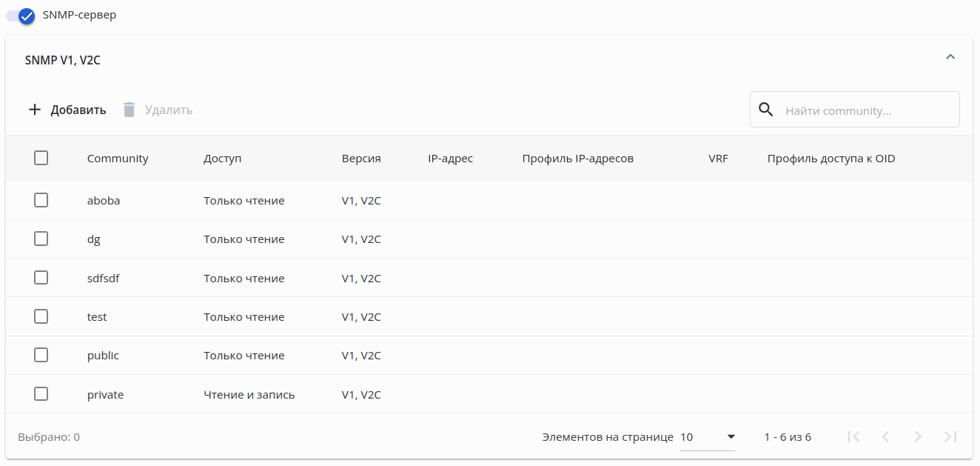Jump to the last page of results
Image resolution: width=980 pixels, height=466 pixels.
pos(951,437)
